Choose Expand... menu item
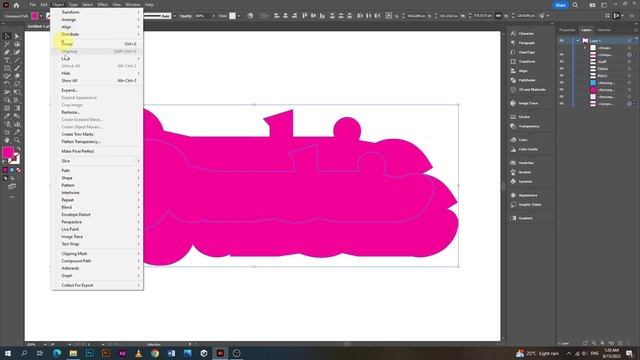640x360 pixels. (97, 90)
